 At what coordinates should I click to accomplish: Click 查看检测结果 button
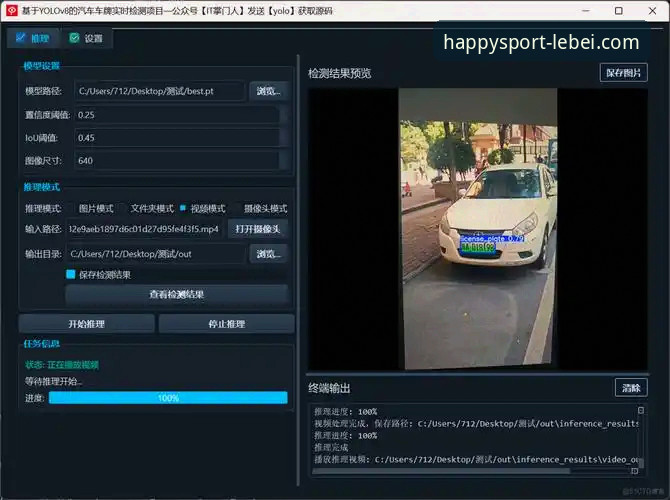176,294
